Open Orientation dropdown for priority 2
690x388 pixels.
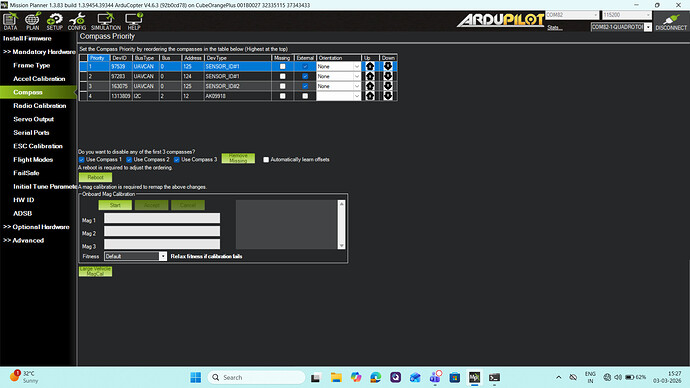pos(356,76)
